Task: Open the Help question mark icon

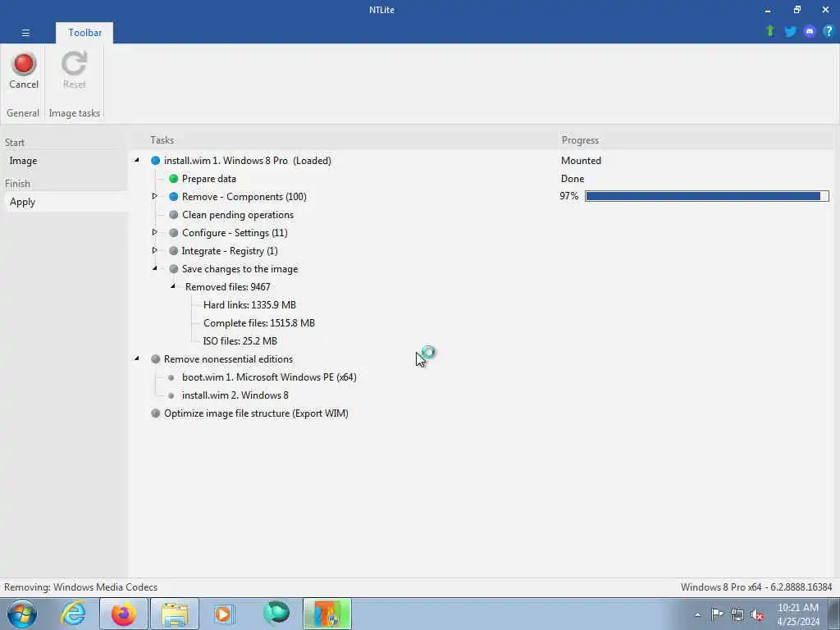Action: pyautogui.click(x=829, y=32)
